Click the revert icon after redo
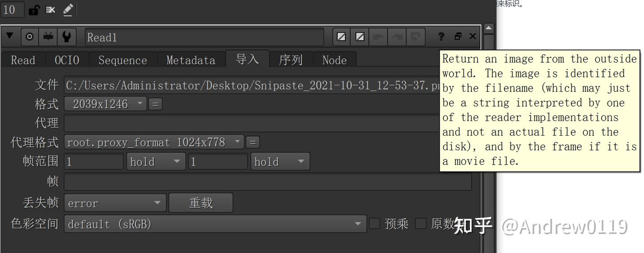 416,37
